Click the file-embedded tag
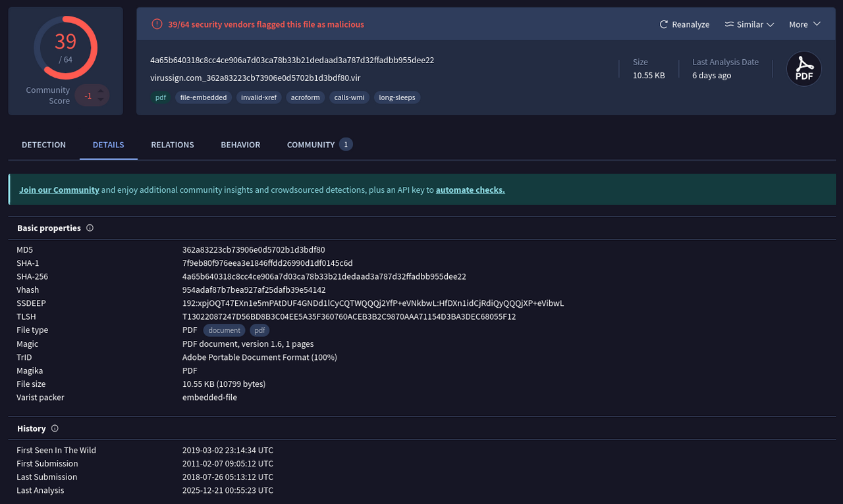This screenshot has width=843, height=504. (x=203, y=97)
